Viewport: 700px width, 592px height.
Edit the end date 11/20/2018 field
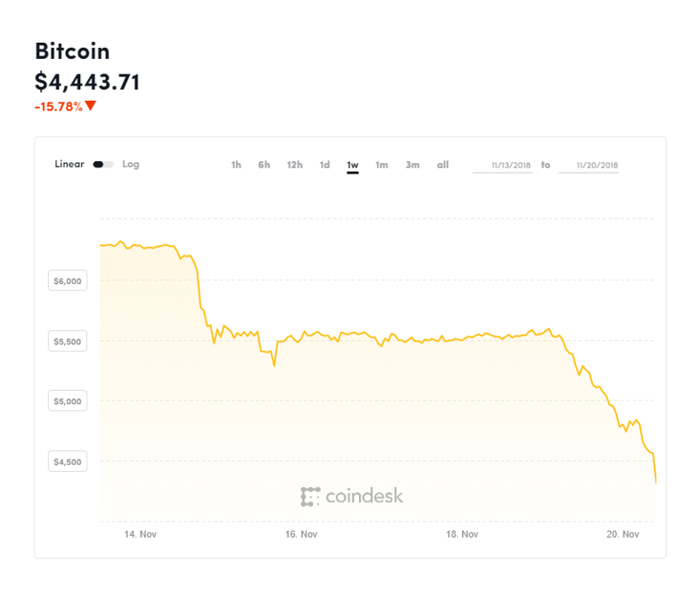pos(589,166)
